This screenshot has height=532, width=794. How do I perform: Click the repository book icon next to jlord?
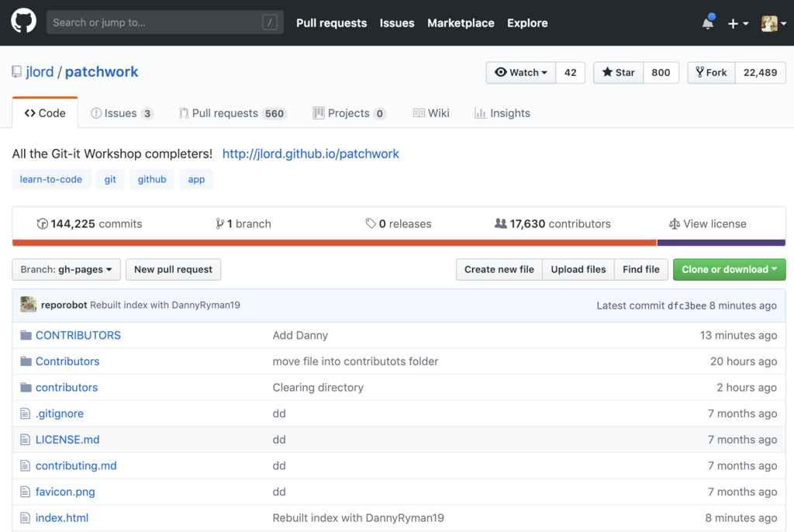(x=17, y=72)
